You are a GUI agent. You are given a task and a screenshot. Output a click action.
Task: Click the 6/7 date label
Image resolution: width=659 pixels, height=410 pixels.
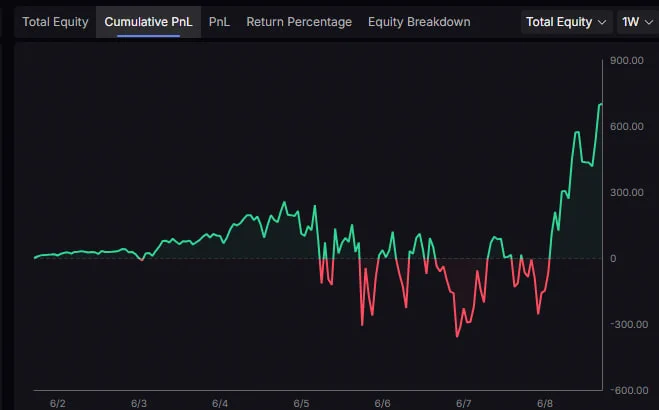464,404
